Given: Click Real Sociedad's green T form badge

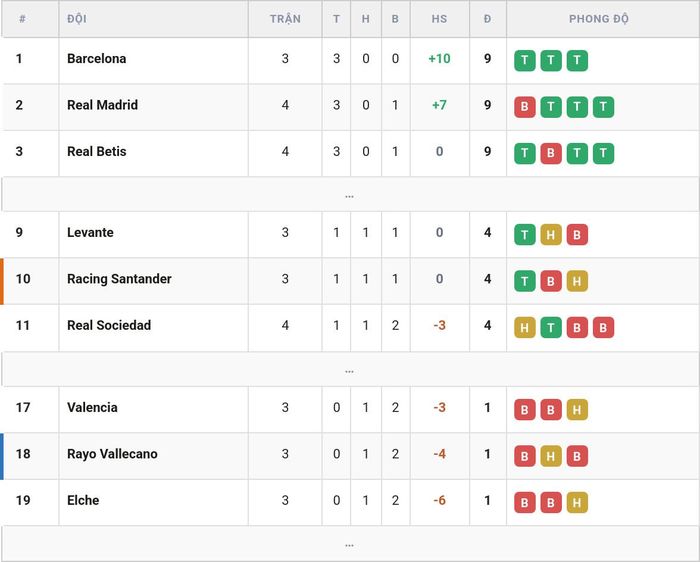Looking at the screenshot, I should coord(551,327).
